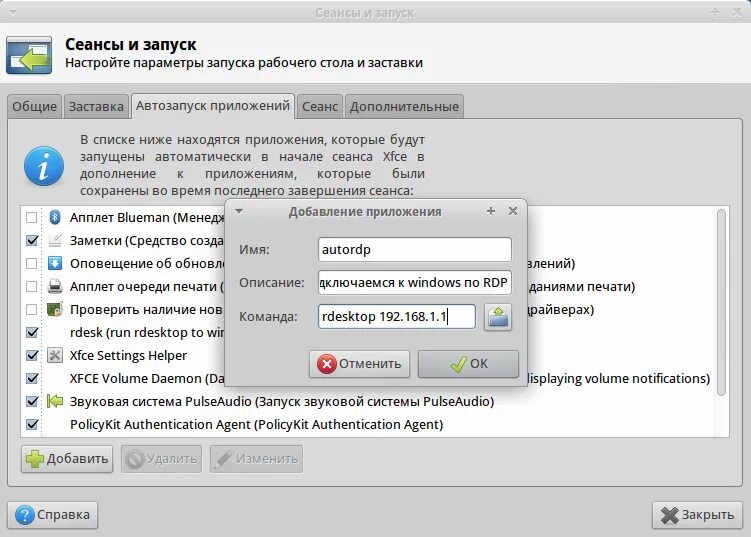751x537 pixels.
Task: Click the Sessions and Startup header icon
Action: pyautogui.click(x=29, y=55)
